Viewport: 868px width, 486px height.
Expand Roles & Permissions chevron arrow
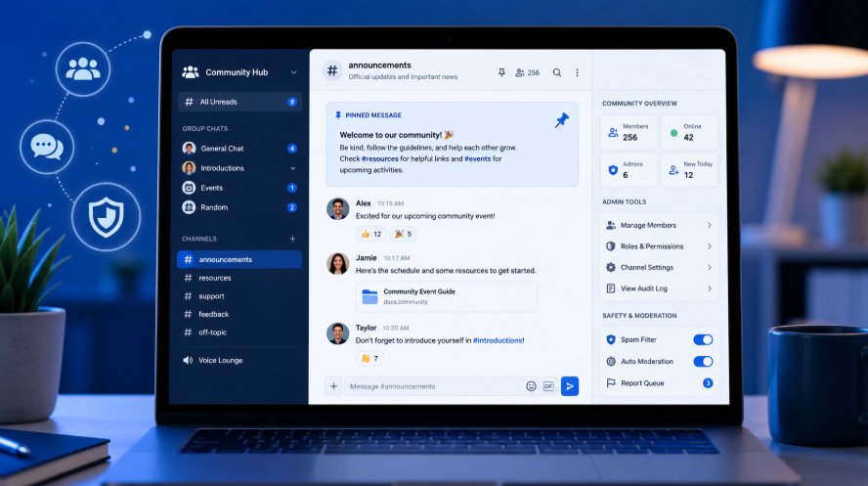click(709, 246)
